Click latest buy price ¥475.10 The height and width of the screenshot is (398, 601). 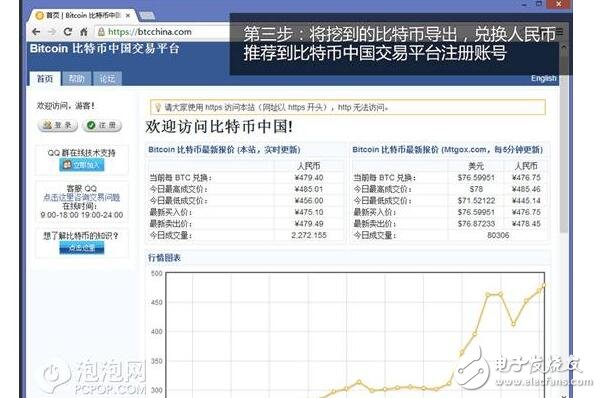pos(309,212)
